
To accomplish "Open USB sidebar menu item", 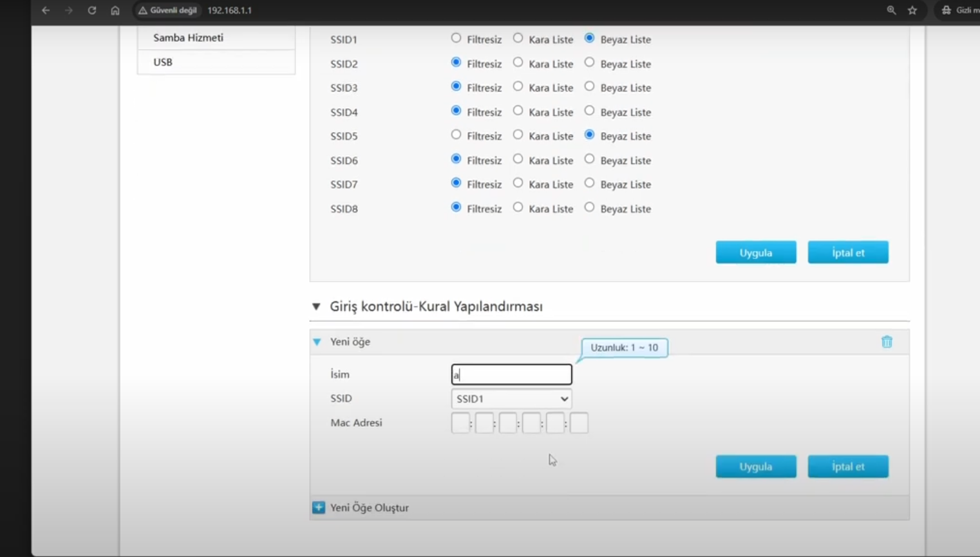I will click(163, 62).
